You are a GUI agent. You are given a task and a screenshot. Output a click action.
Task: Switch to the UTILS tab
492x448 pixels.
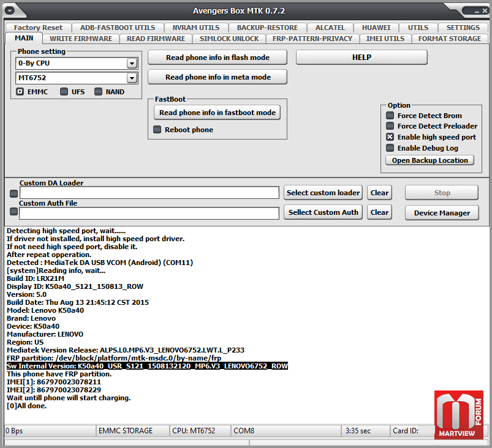pos(418,28)
